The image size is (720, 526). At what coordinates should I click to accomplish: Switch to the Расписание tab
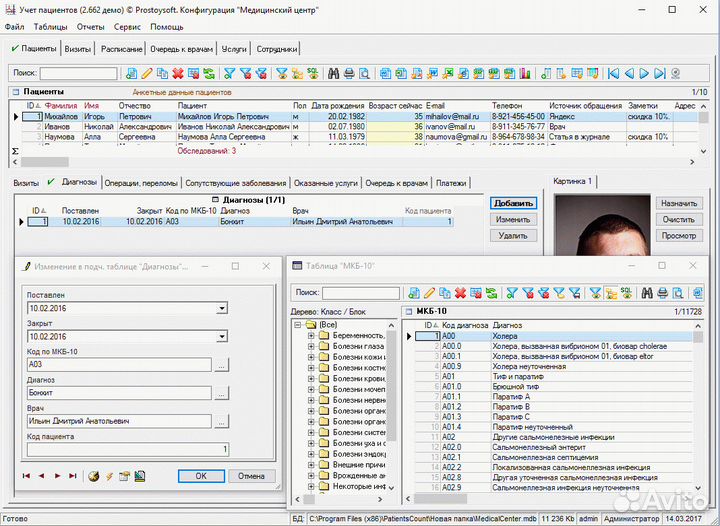point(120,48)
